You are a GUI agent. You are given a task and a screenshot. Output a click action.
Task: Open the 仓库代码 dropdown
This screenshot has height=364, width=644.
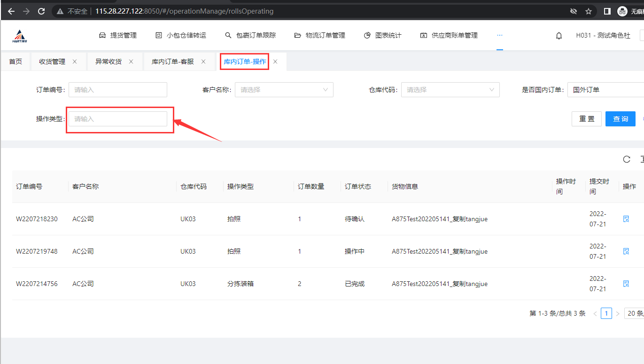coord(450,90)
